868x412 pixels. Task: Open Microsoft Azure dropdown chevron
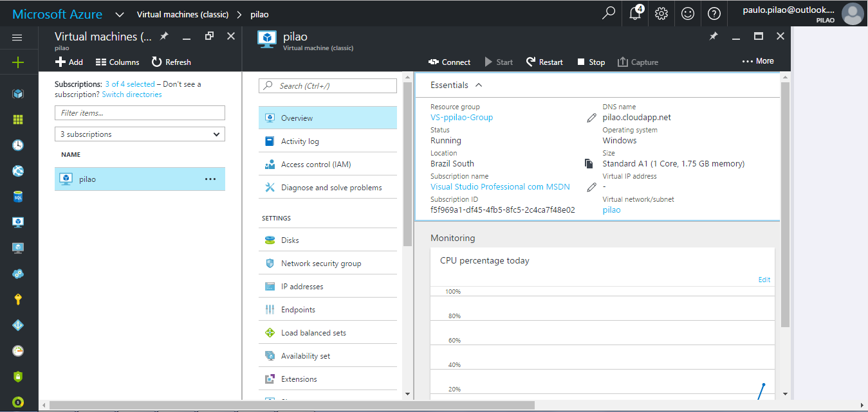(120, 14)
